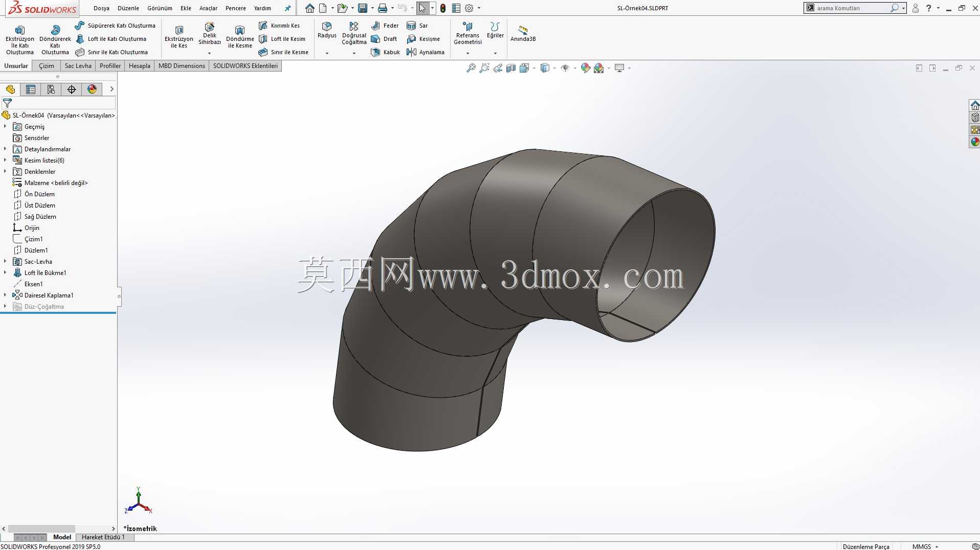Expand the Kesim listesi(6) node
The image size is (980, 550).
click(x=5, y=160)
